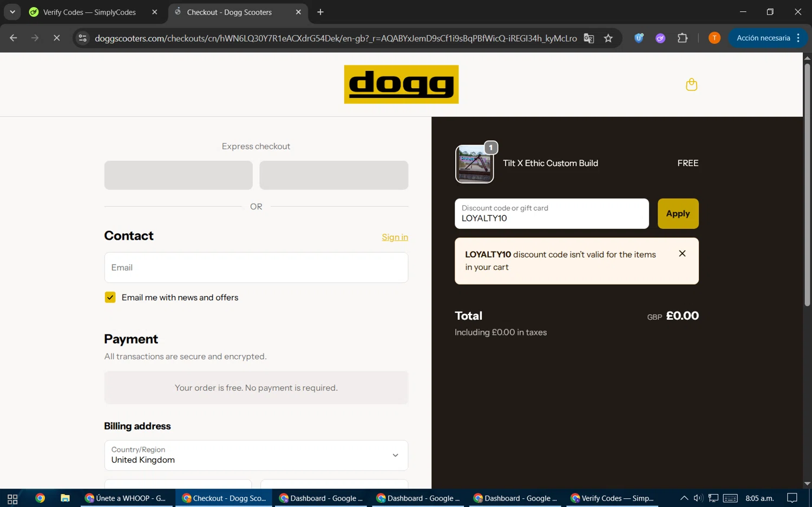This screenshot has height=507, width=812.
Task: Open the Extensions puzzle icon
Action: 683,38
